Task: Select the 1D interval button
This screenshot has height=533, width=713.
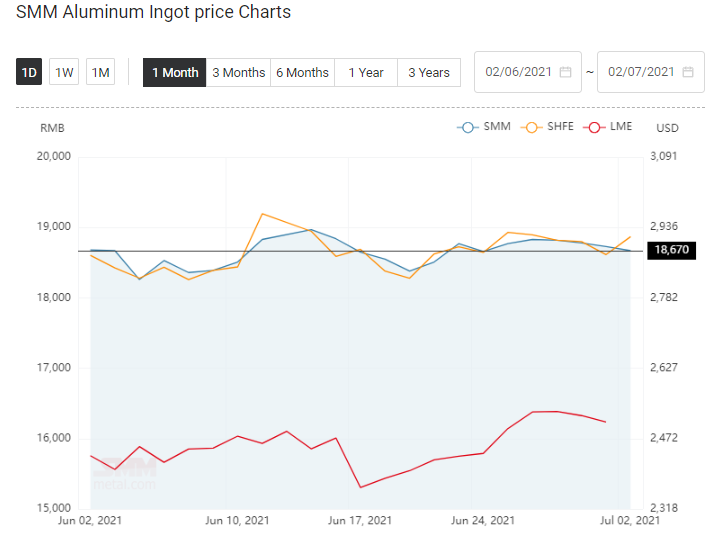Action: coord(29,72)
